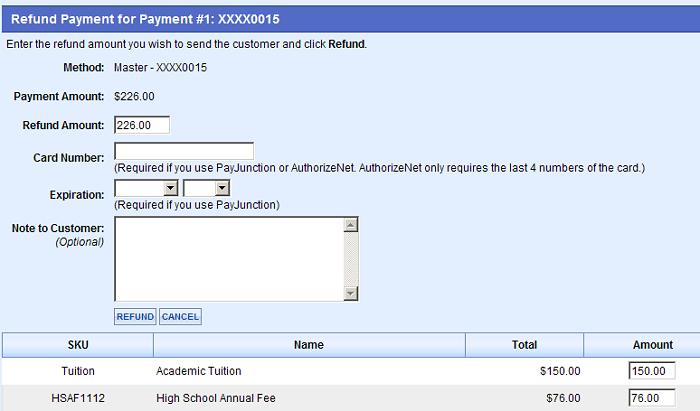Click the Amount column header
Image resolution: width=700 pixels, height=411 pixels.
click(x=652, y=345)
